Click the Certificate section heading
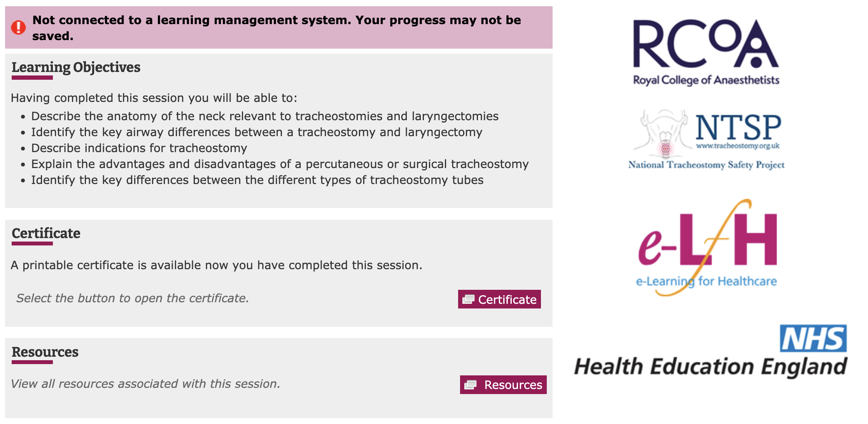The height and width of the screenshot is (424, 868). (46, 233)
